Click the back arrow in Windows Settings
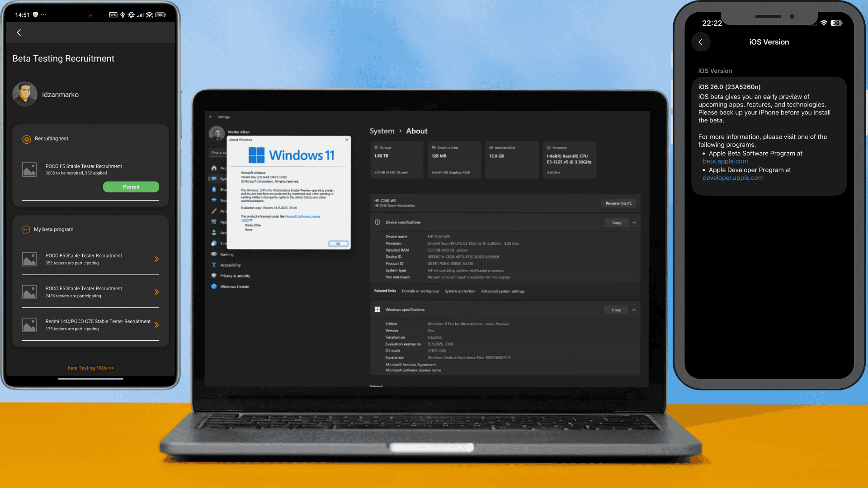The width and height of the screenshot is (868, 488). (x=211, y=117)
